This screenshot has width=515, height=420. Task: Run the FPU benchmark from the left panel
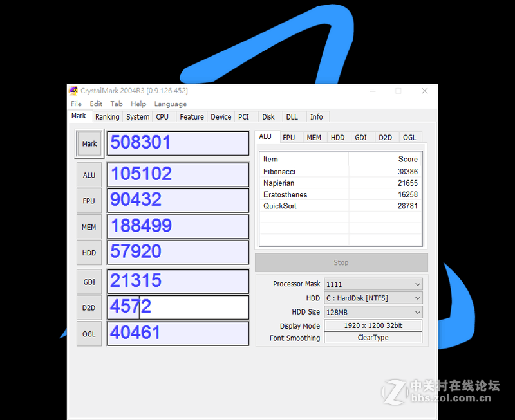pos(89,200)
